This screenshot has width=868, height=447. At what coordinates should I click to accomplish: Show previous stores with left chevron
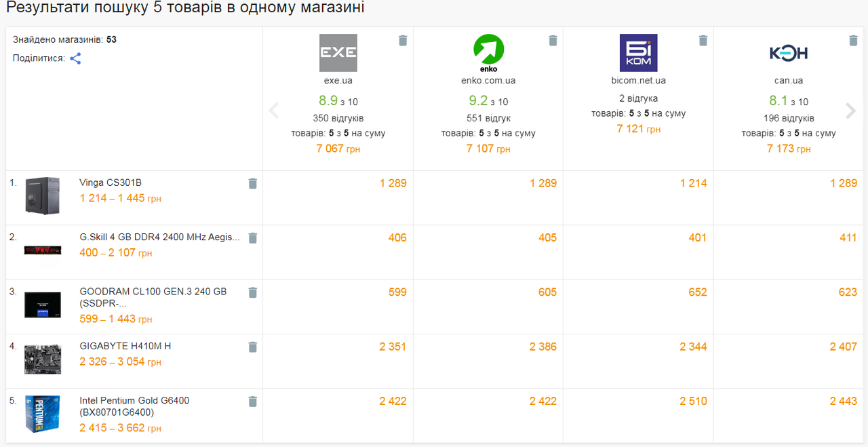pyautogui.click(x=274, y=111)
